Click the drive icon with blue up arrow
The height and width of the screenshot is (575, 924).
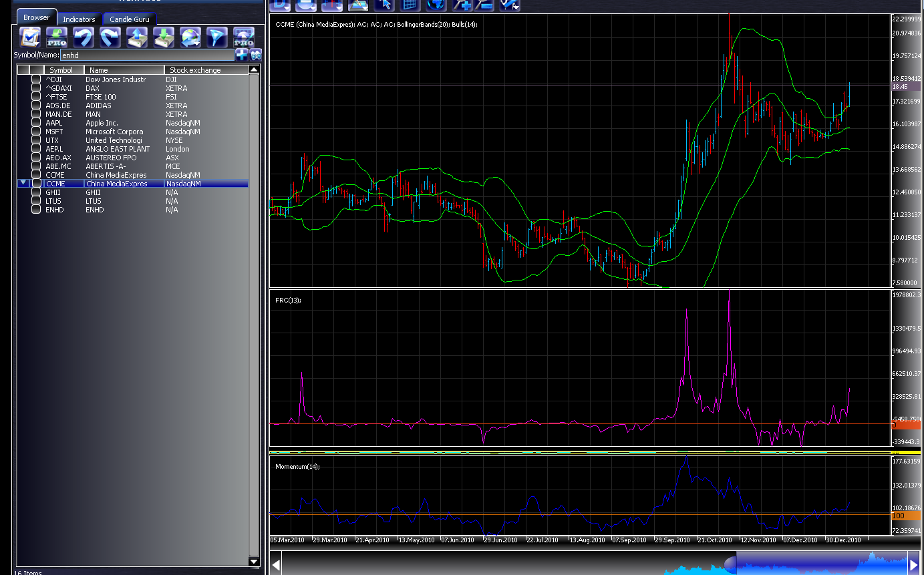[x=137, y=37]
